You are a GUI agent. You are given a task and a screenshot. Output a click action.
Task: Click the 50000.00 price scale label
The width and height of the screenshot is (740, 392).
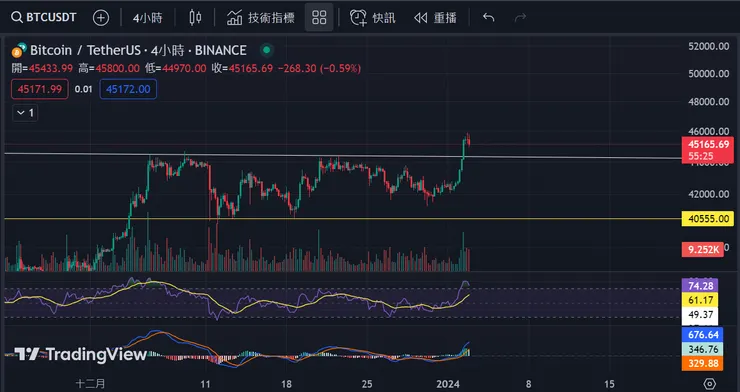coord(708,74)
